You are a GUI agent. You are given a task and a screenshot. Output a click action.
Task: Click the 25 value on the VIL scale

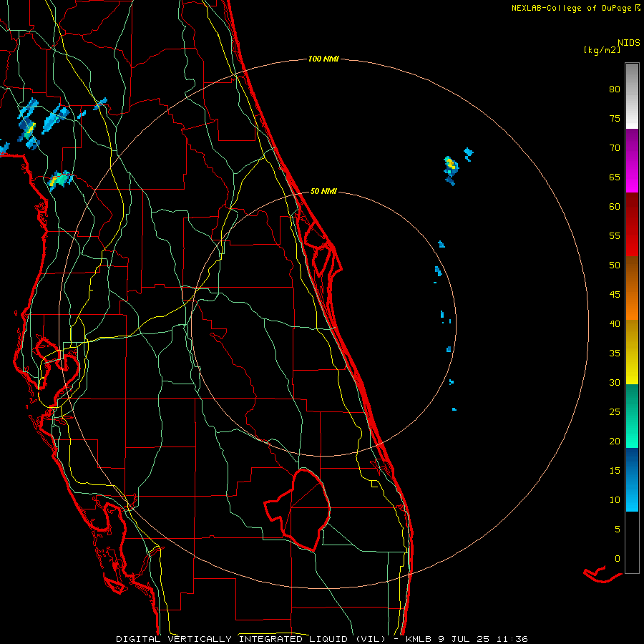[x=615, y=412]
